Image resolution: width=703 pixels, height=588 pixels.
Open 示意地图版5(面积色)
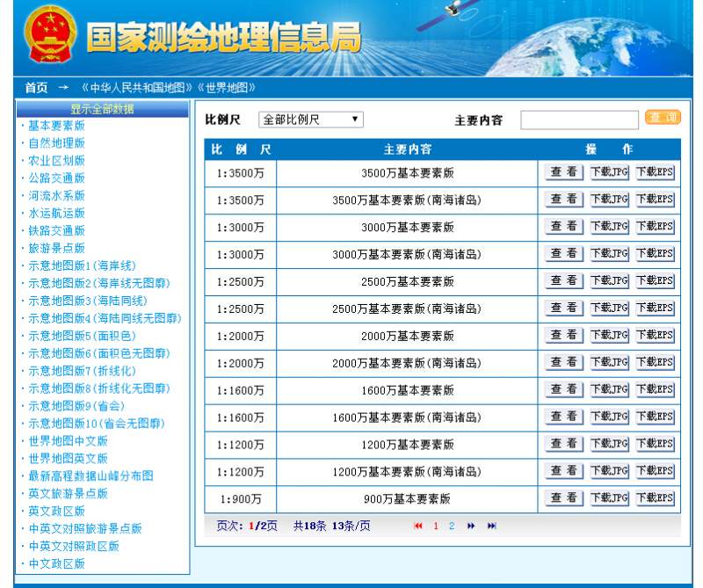click(82, 336)
